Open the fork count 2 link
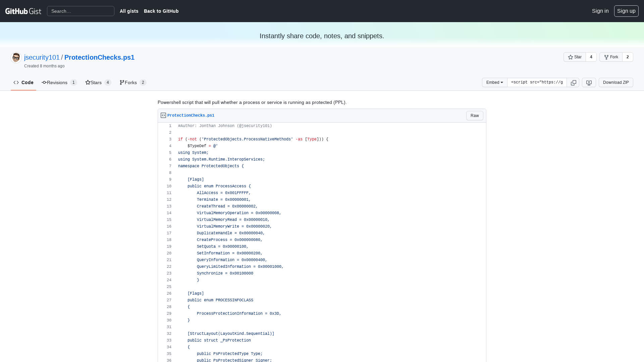Image resolution: width=644 pixels, height=362 pixels. (x=628, y=57)
